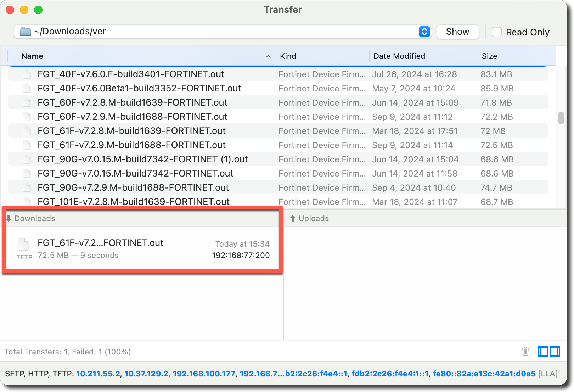Screen dimensions: 574x392
Task: Select FGT_60F-v7.2.9.M-build1688-FORTINET.out file
Action: click(132, 117)
